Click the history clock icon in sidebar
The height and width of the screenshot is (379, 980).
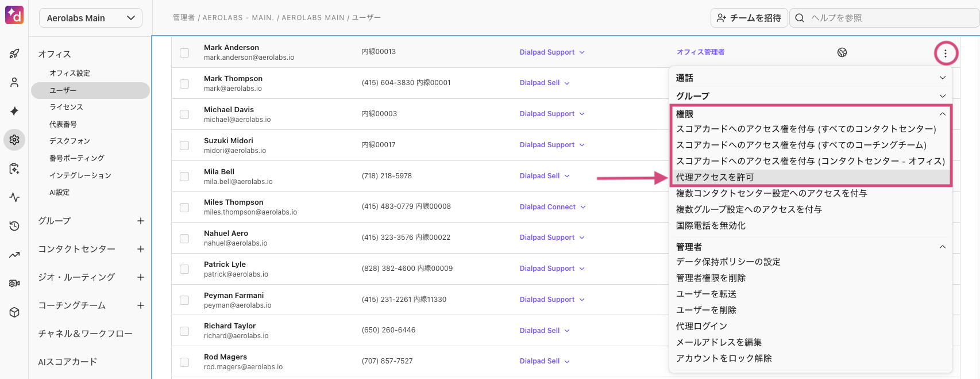14,226
